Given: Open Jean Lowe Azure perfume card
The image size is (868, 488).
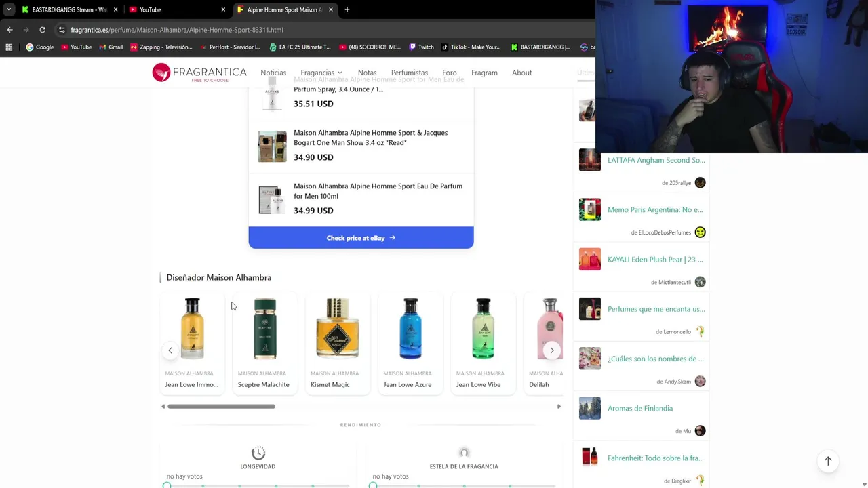Looking at the screenshot, I should point(410,344).
